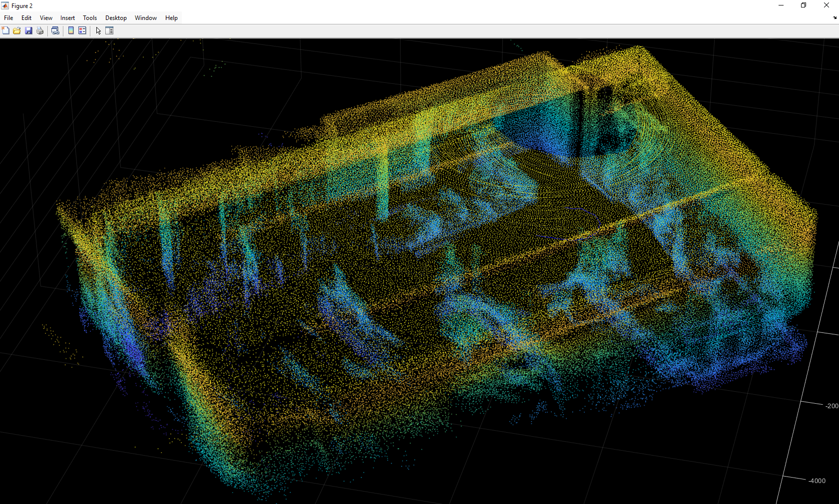The width and height of the screenshot is (839, 504).
Task: Expand the Insert menu
Action: (67, 18)
